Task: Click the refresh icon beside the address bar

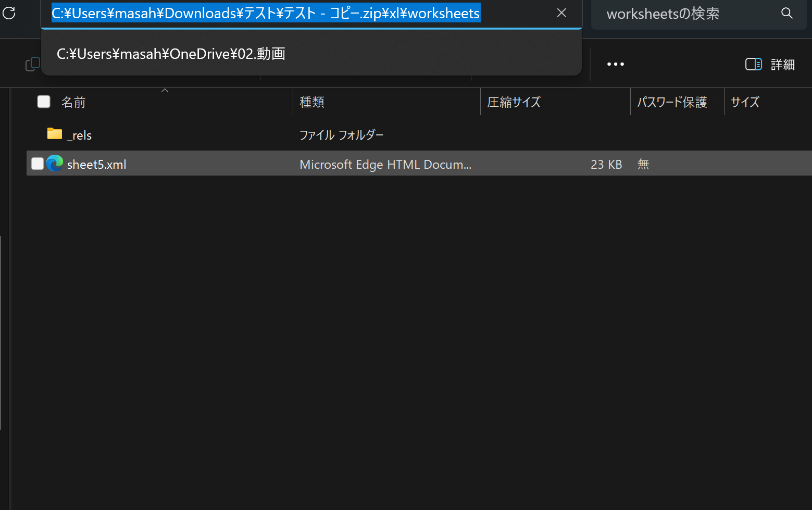Action: (9, 13)
